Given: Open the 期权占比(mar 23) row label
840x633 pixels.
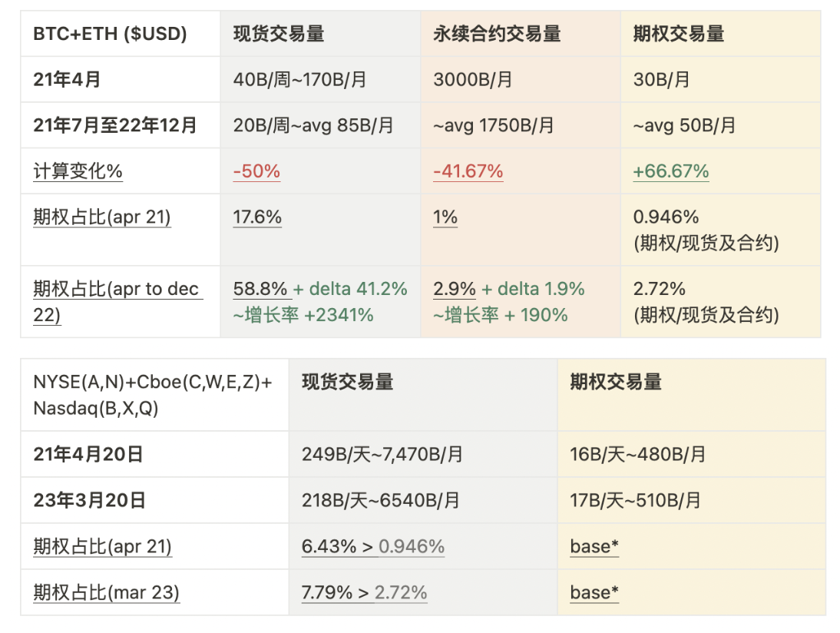Looking at the screenshot, I should [106, 592].
